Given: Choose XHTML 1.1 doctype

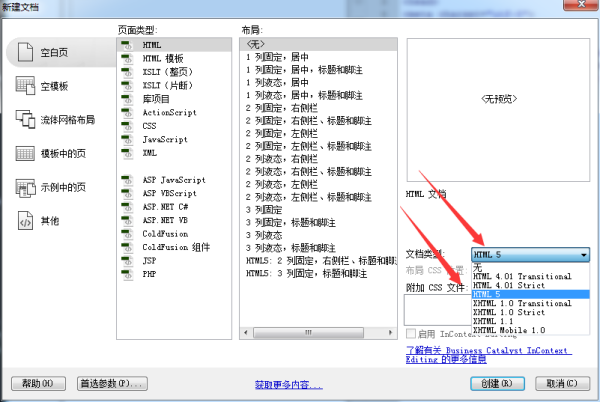Looking at the screenshot, I should click(x=530, y=321).
